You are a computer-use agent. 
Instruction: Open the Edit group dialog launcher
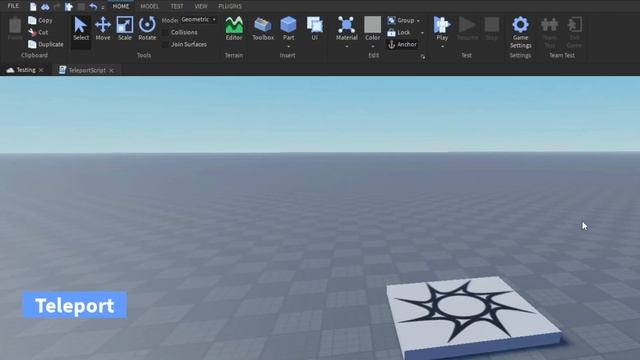pyautogui.click(x=423, y=57)
